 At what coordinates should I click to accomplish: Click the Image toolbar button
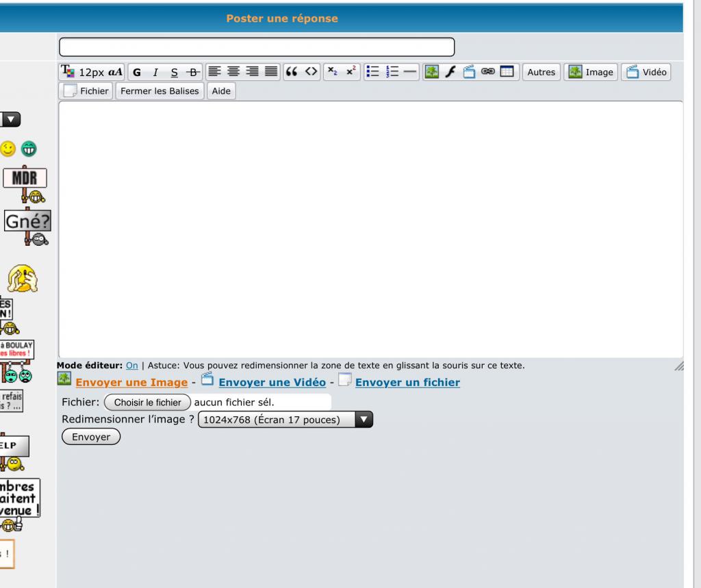click(x=590, y=72)
